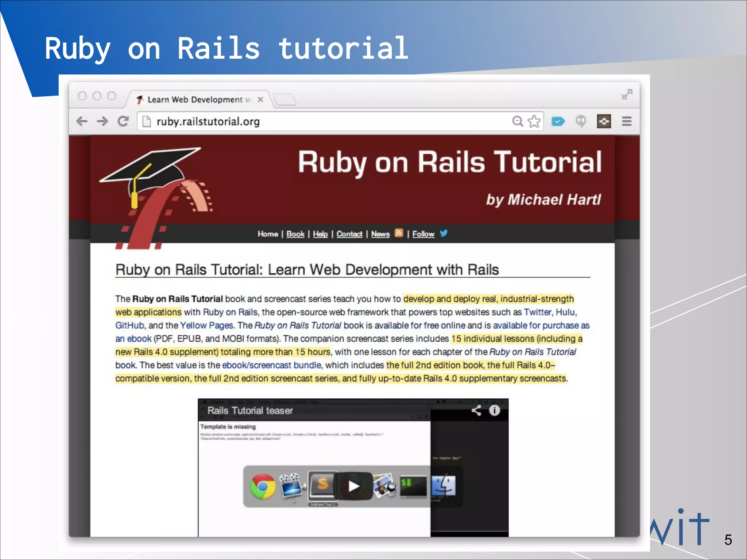Viewport: 747px width, 560px height.
Task: Toggle fullscreen with the window's arrows icon
Action: point(627,94)
